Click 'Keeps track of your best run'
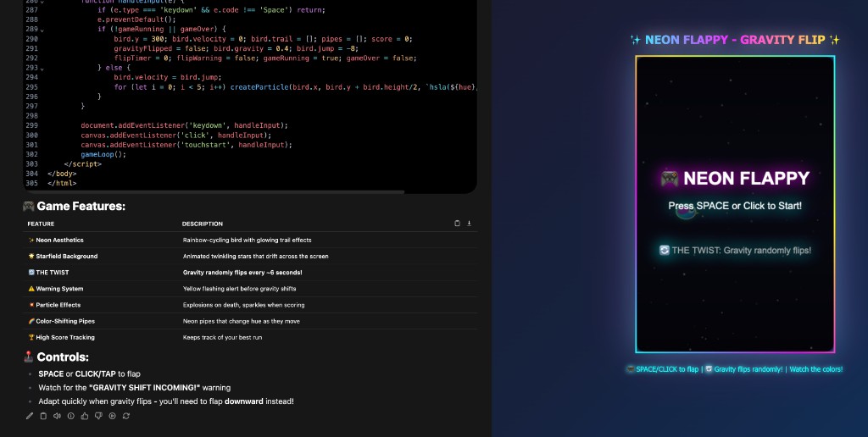868x437 pixels. click(x=223, y=337)
